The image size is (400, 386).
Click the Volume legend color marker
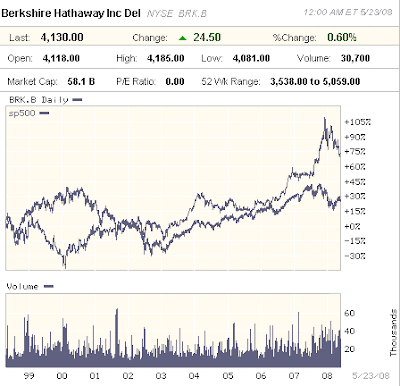click(49, 286)
